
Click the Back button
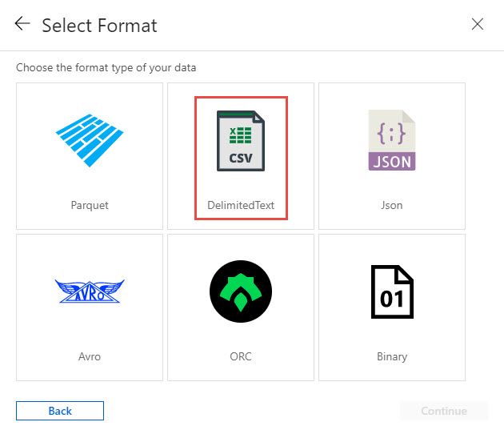pos(60,411)
